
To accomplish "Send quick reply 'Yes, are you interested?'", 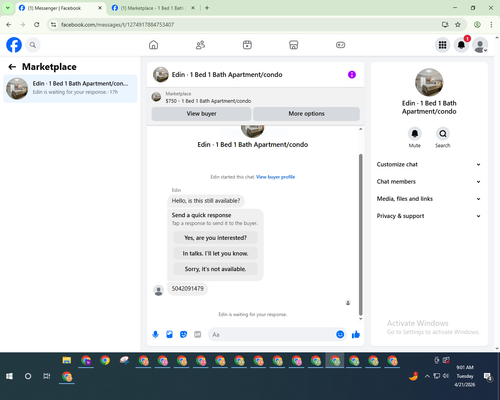I will (215, 238).
